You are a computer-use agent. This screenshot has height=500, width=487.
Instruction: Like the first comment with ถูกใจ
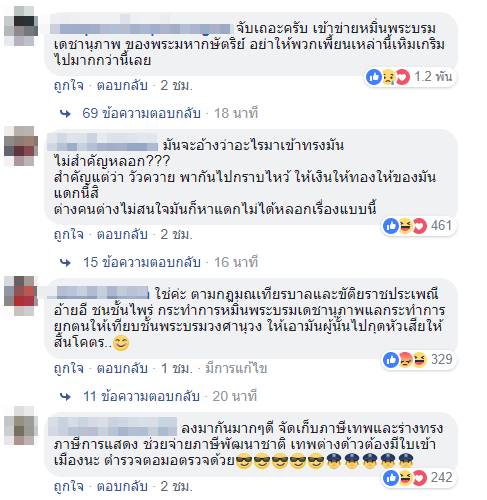(69, 86)
